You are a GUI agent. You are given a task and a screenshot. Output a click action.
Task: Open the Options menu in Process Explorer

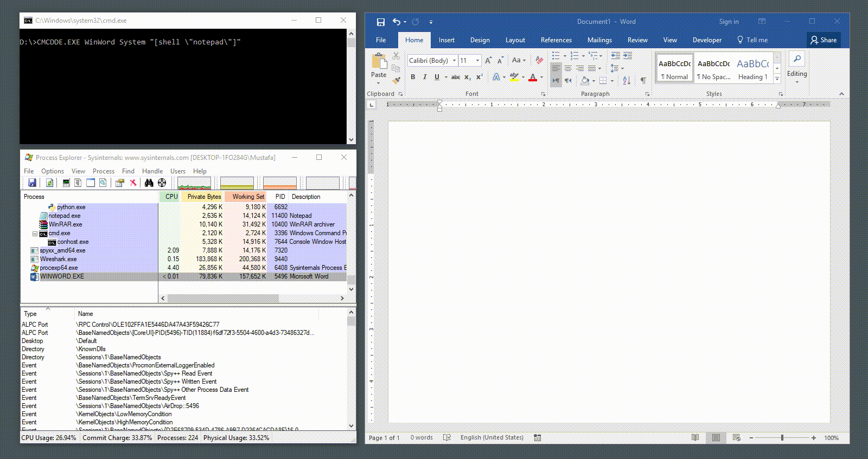[x=53, y=171]
